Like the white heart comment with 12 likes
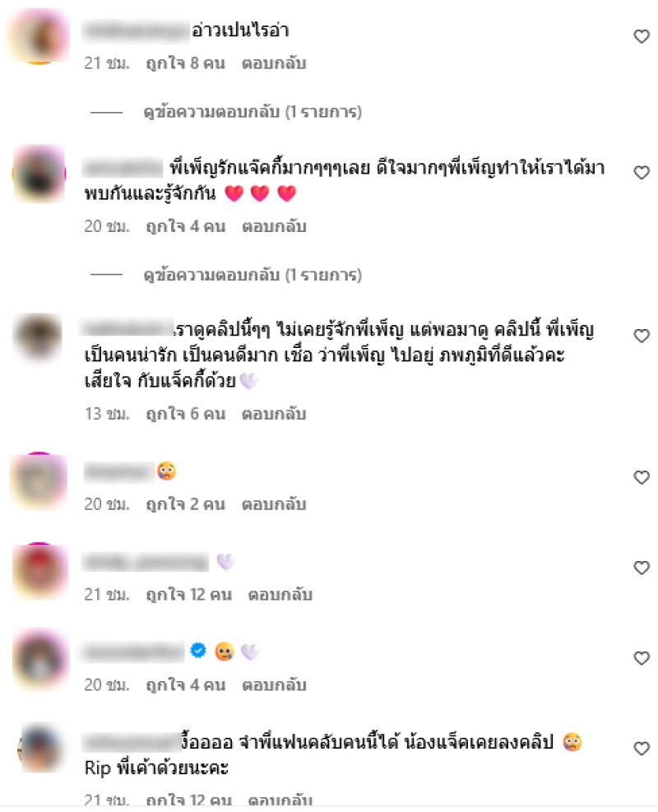 click(642, 568)
